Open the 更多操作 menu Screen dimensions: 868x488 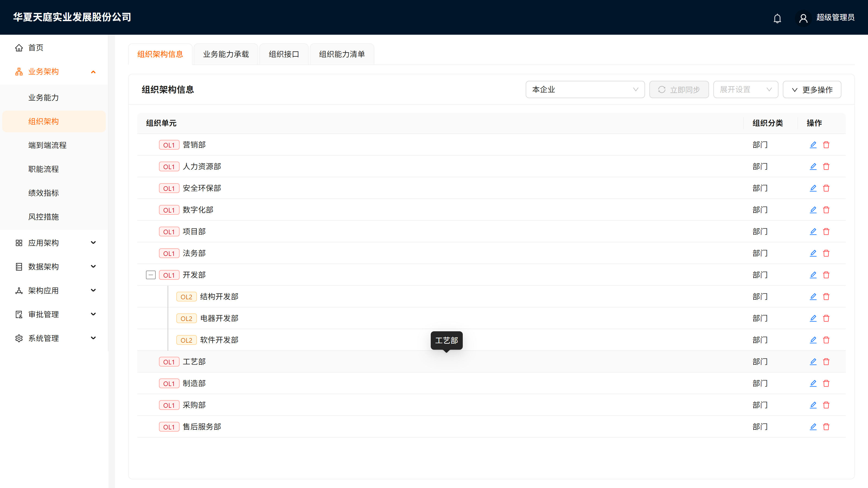tap(812, 89)
